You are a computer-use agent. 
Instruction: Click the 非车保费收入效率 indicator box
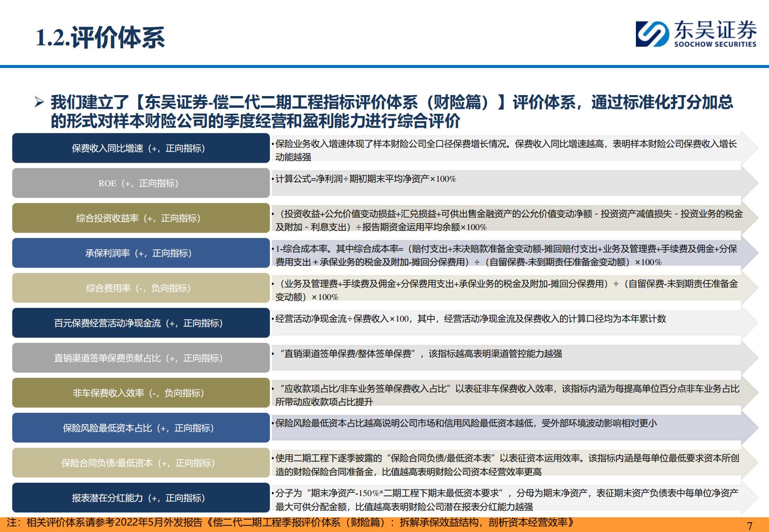[x=141, y=393]
